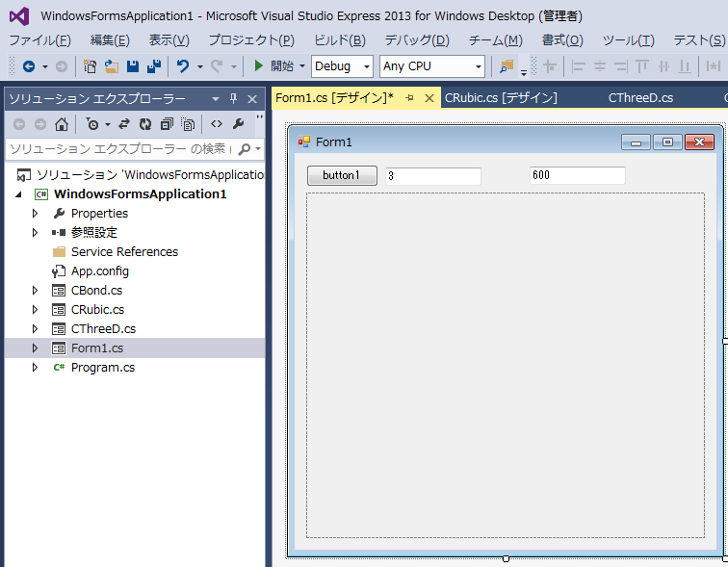This screenshot has width=728, height=567.
Task: Expand the CBond.cs node
Action: tap(35, 291)
